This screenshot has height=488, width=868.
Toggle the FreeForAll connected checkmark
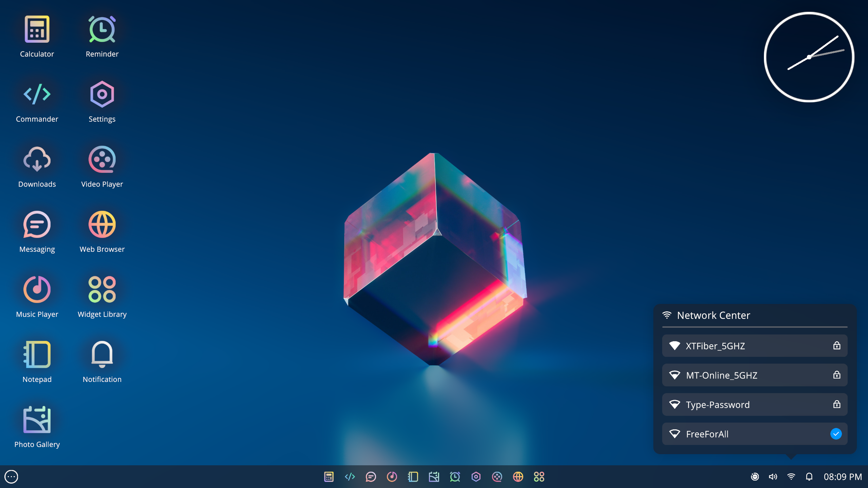[836, 434]
